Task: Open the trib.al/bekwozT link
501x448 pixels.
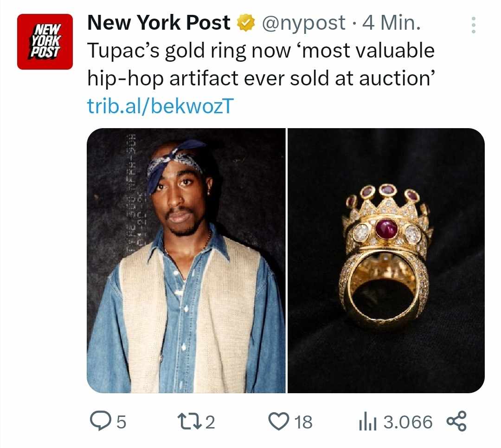Action: (159, 106)
